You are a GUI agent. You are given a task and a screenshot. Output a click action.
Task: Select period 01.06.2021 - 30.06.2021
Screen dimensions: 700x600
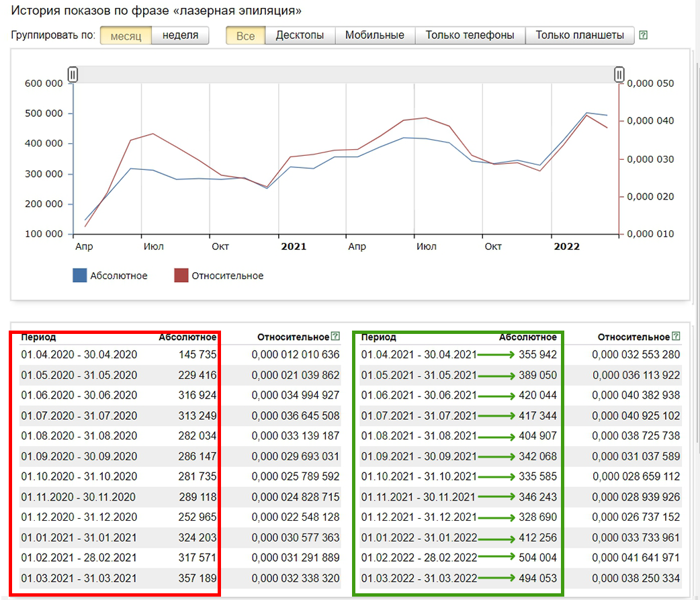pyautogui.click(x=419, y=395)
